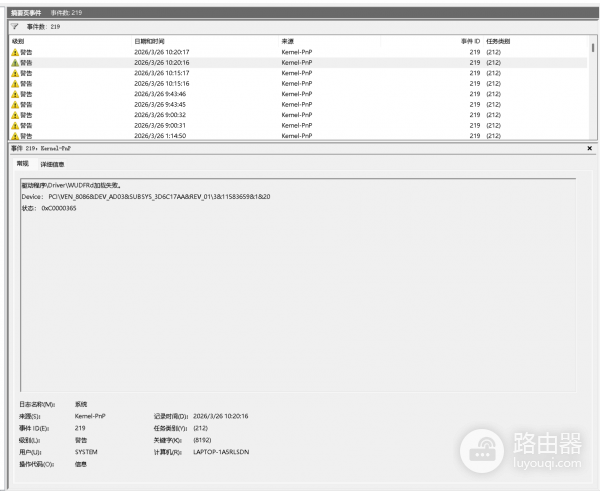The image size is (600, 491).
Task: Click event ID 219 in the 10:20:16 row
Action: [x=475, y=62]
